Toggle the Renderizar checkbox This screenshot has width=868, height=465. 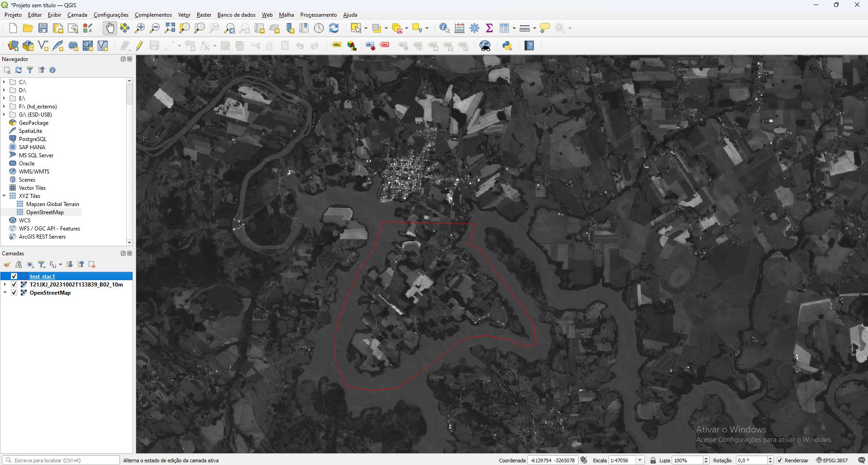780,460
